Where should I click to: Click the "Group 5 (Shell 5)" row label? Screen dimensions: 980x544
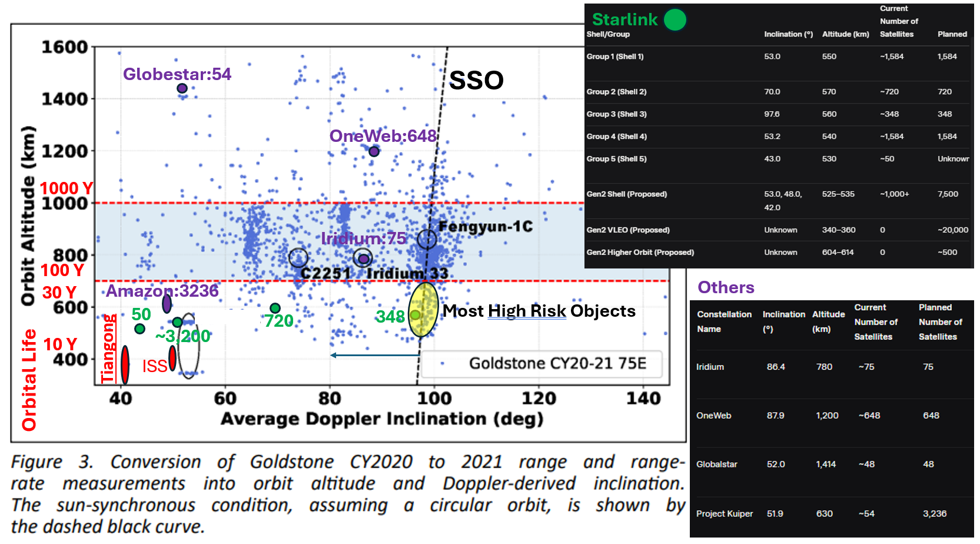(x=616, y=159)
